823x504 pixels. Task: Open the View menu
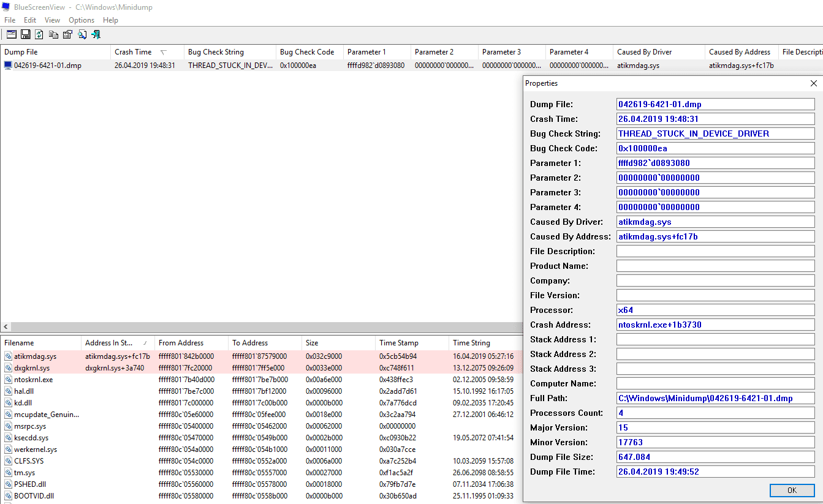click(53, 20)
